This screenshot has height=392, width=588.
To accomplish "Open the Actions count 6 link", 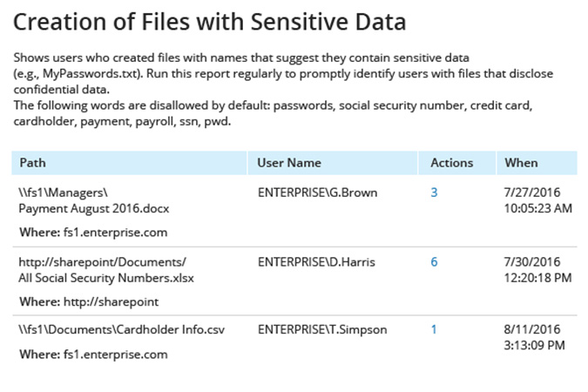I will (434, 262).
